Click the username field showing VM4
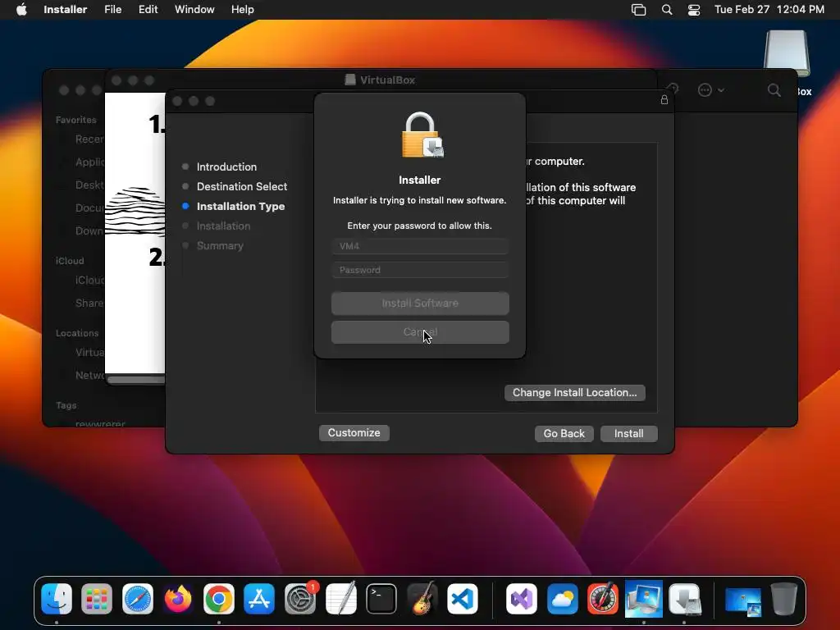 pyautogui.click(x=420, y=246)
